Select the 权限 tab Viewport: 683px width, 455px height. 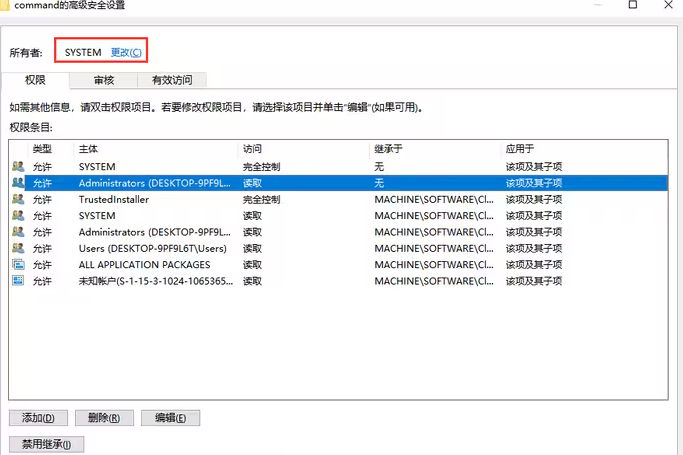click(36, 80)
